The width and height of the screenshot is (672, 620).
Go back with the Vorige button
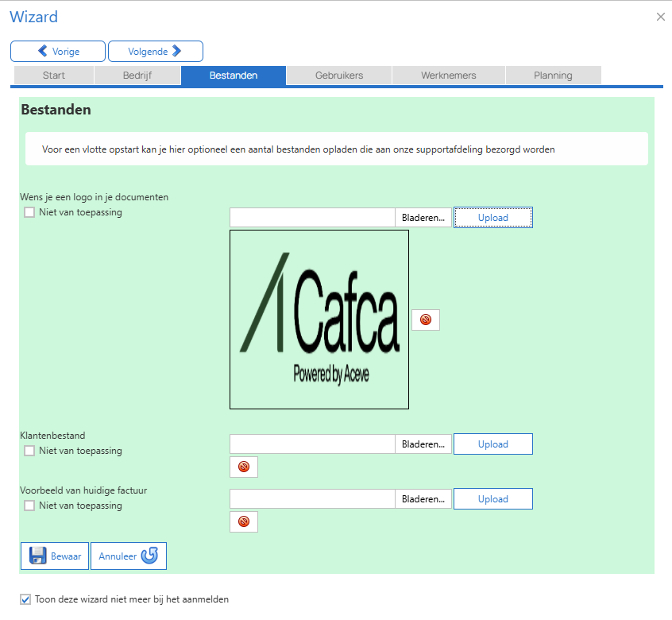(58, 52)
